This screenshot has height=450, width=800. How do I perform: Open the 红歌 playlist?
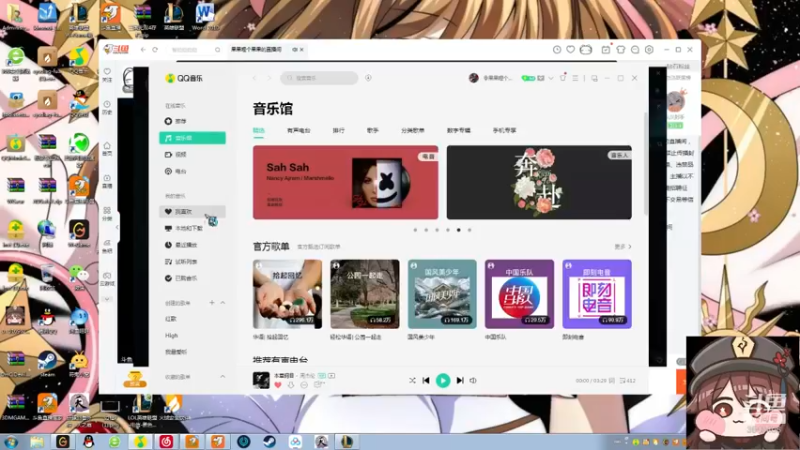pyautogui.click(x=170, y=318)
